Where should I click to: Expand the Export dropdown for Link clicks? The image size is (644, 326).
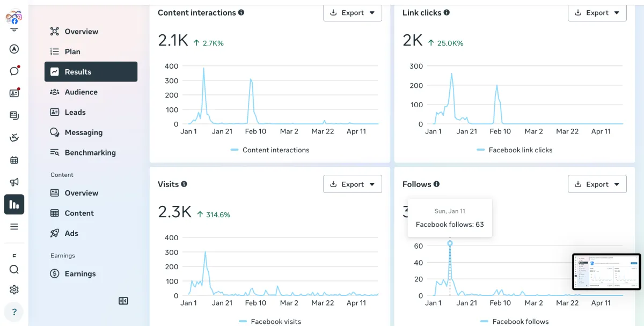pyautogui.click(x=597, y=12)
